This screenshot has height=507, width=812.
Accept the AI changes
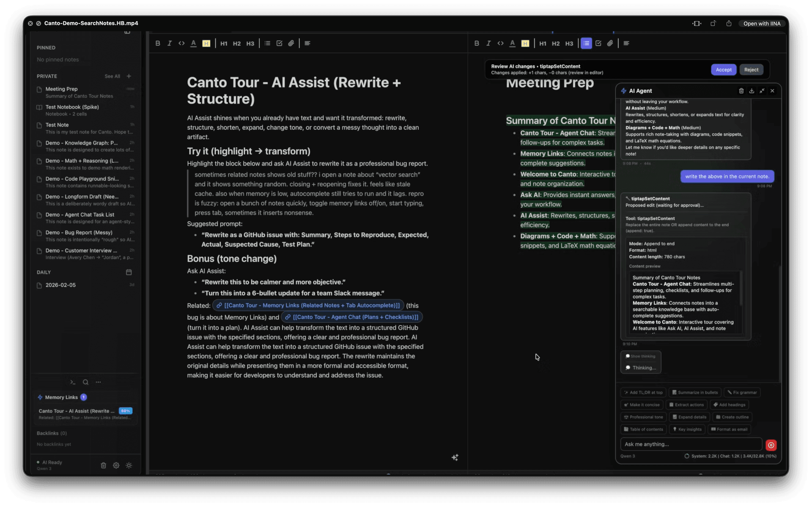pos(723,70)
